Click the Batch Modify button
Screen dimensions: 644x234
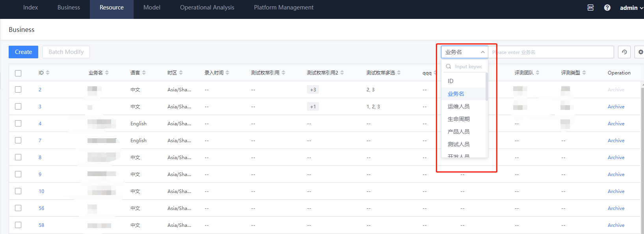coord(66,52)
